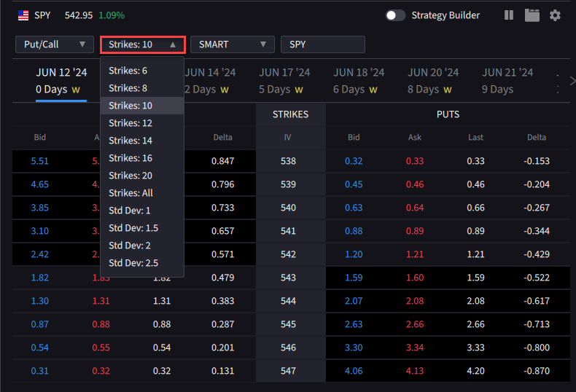Click the calls Delta column header
The width and height of the screenshot is (576, 392).
pyautogui.click(x=222, y=137)
